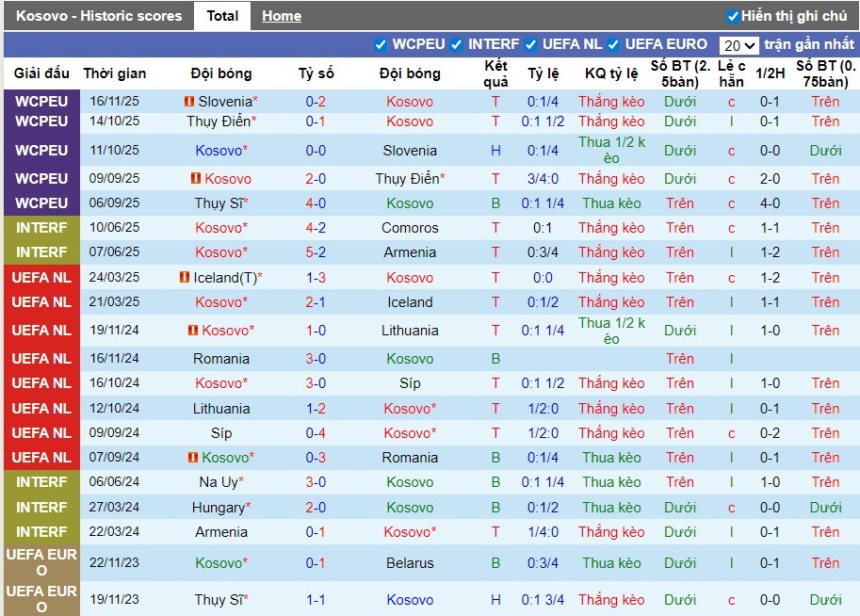Click red card icon in 19/11/24 Kosovo row

192,331
